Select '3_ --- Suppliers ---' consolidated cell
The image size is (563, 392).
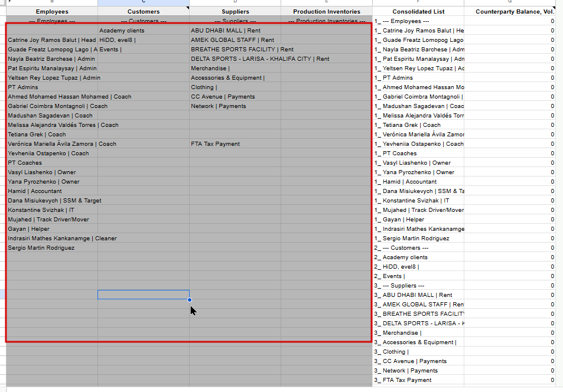[x=418, y=286]
